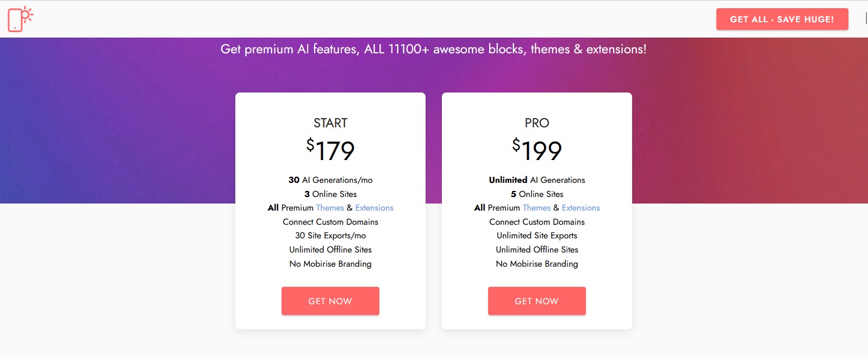Click the Mobirise logo icon
The height and width of the screenshot is (357, 868).
pyautogui.click(x=20, y=19)
